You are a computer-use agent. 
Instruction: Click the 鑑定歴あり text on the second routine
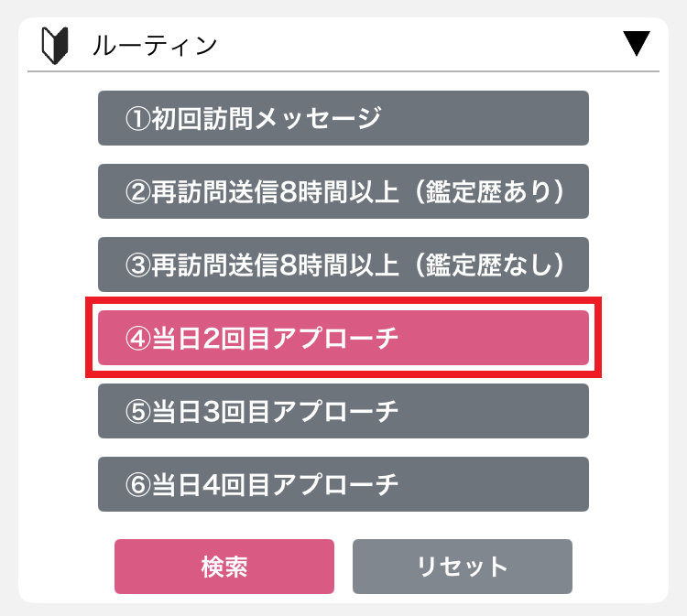click(488, 192)
